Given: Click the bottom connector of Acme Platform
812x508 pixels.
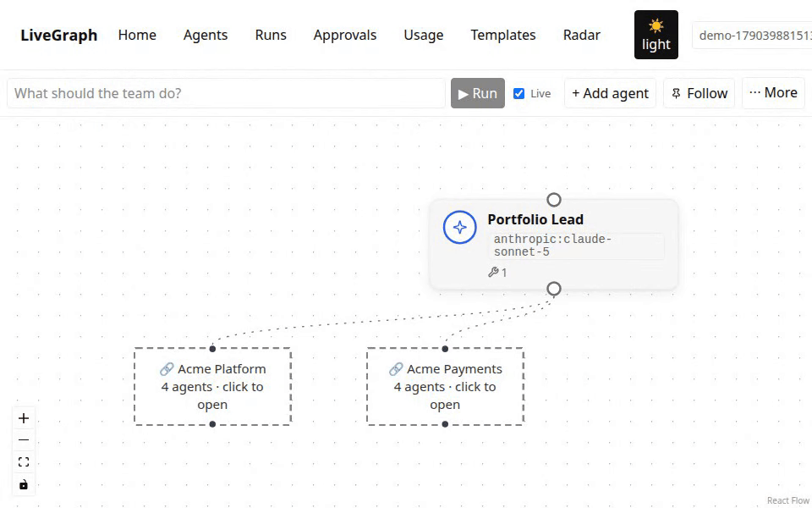Looking at the screenshot, I should pos(212,424).
